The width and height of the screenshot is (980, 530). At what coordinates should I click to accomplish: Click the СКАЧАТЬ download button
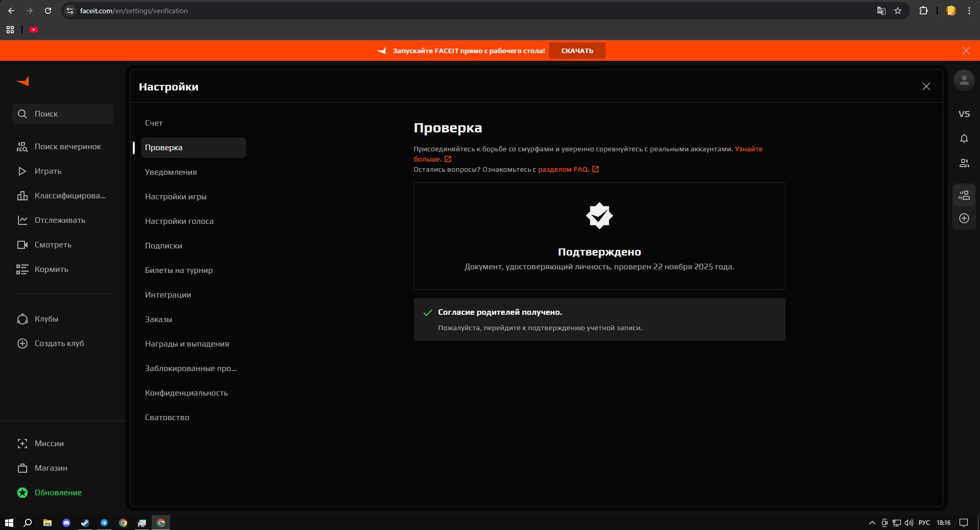[x=577, y=51]
